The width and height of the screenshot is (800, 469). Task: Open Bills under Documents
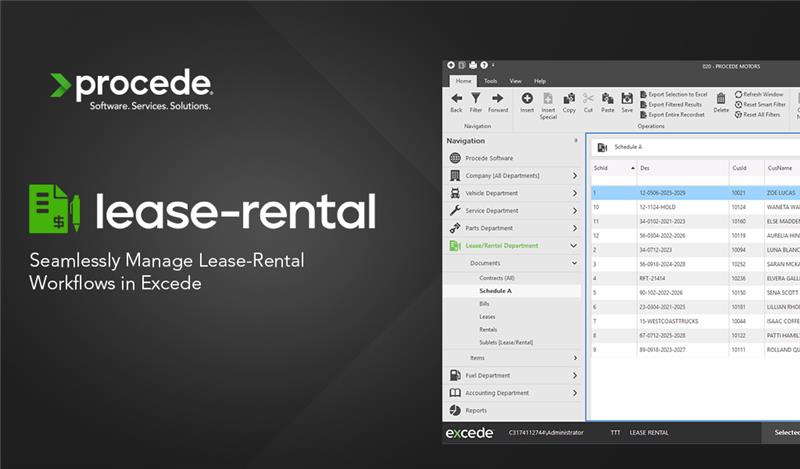484,304
